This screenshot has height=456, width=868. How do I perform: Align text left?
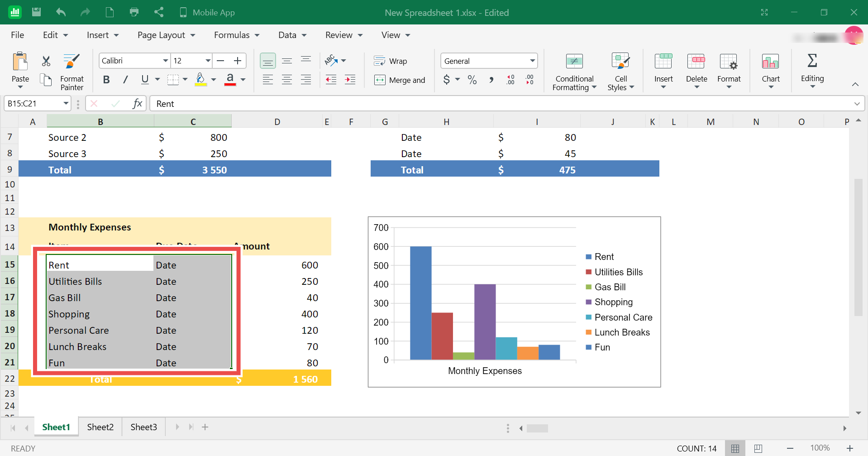(268, 80)
